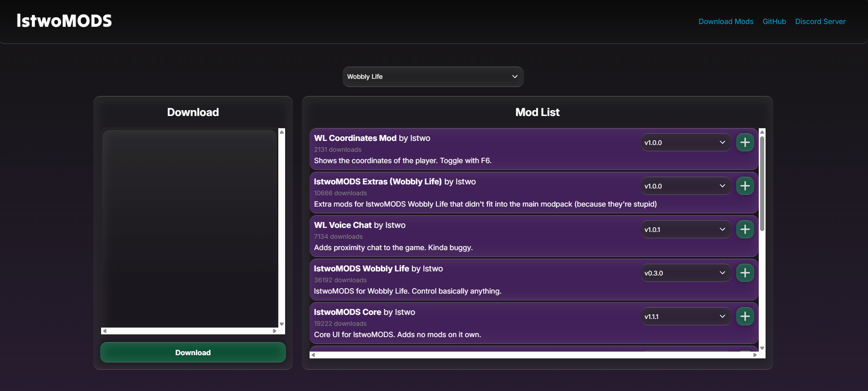
Task: Open version dropdown for IstwoMODS Extras
Action: coord(685,186)
